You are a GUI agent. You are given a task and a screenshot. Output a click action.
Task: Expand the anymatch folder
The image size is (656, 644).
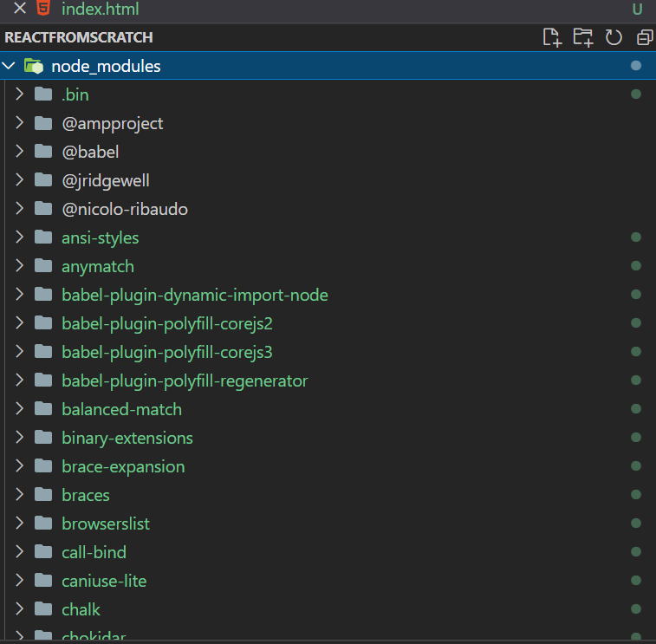click(x=19, y=266)
